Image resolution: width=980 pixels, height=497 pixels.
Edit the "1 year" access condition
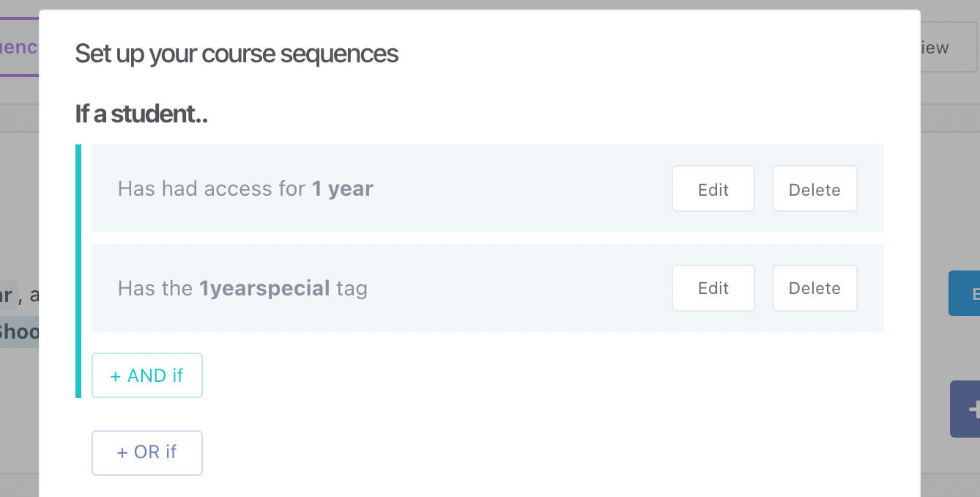713,189
